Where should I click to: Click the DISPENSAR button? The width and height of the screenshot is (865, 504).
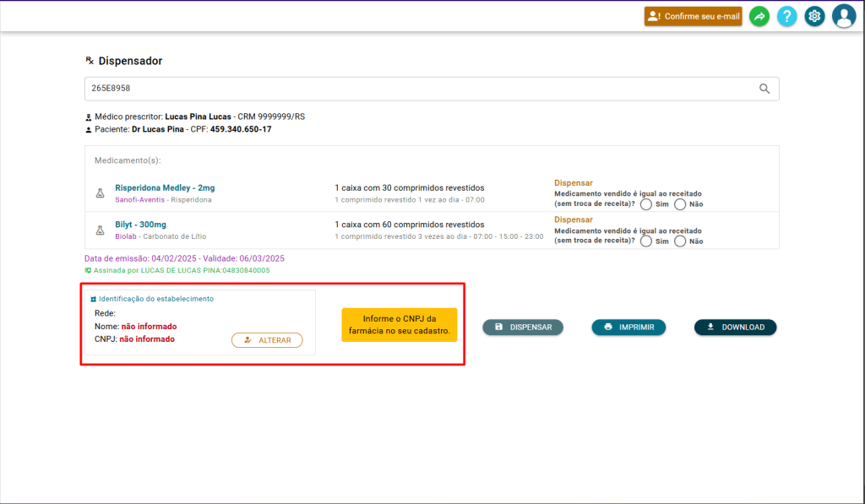pyautogui.click(x=523, y=327)
